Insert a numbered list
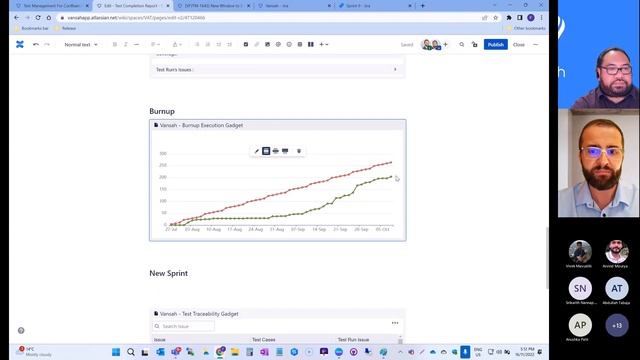 point(208,44)
